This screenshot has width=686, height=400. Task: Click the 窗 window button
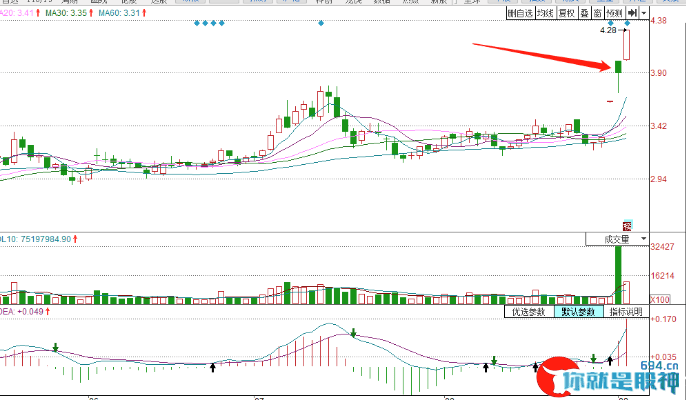598,13
